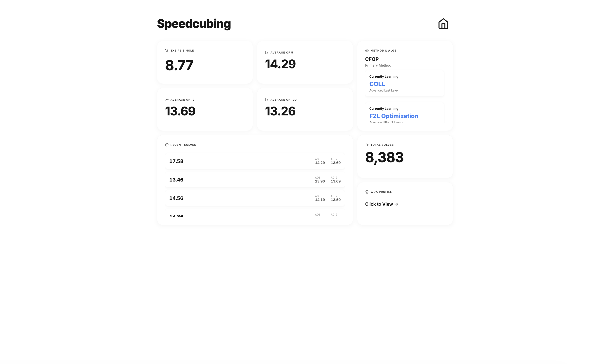Viewport: 611px width, 364px height.
Task: Click trophy icon beside WCA Profile
Action: click(367, 192)
